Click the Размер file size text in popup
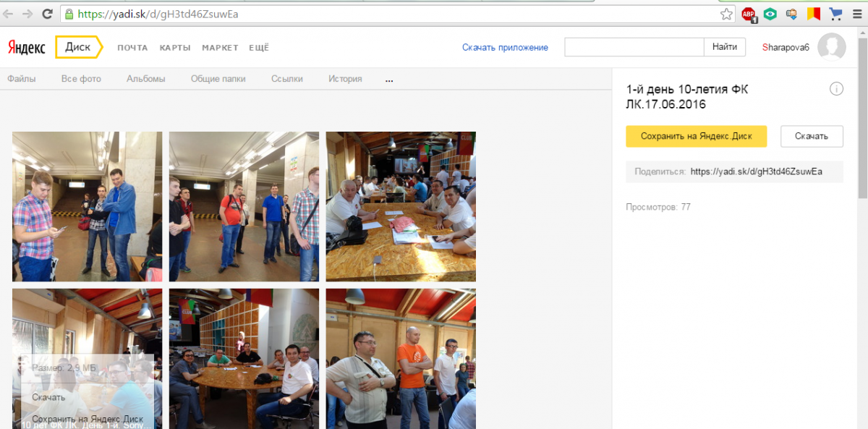This screenshot has width=868, height=429. (64, 368)
